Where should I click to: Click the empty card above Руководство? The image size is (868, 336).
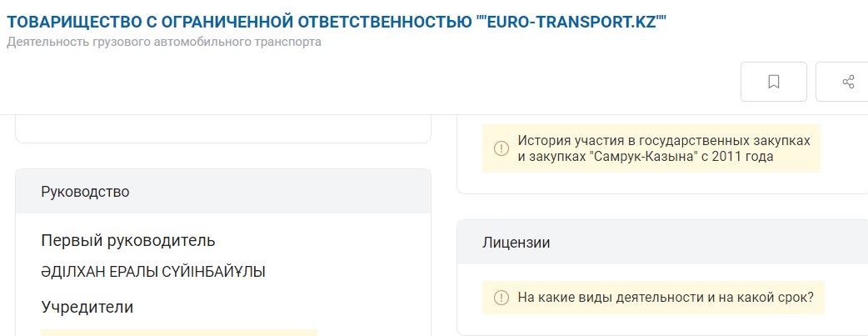223,129
